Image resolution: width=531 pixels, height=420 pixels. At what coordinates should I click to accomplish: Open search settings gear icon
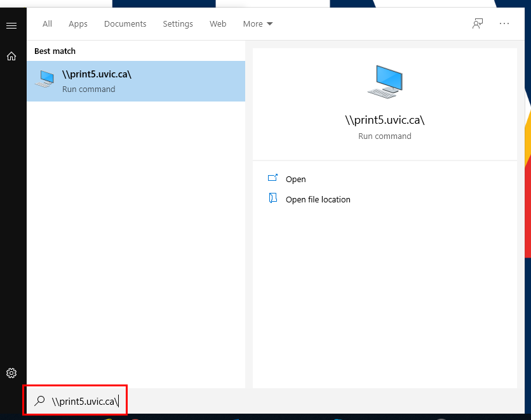[x=11, y=373]
